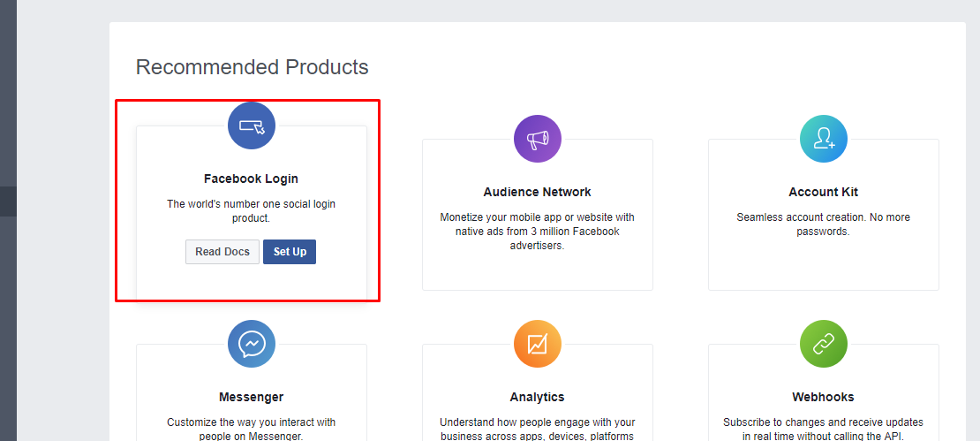The height and width of the screenshot is (441, 980).
Task: Click the Audience Network heading
Action: click(538, 192)
